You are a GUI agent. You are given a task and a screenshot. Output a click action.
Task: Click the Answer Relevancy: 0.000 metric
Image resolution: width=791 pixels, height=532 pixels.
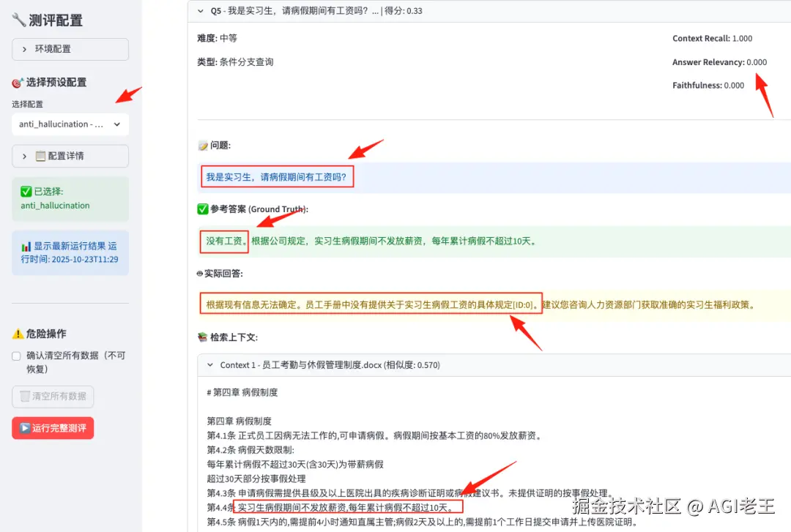point(719,62)
